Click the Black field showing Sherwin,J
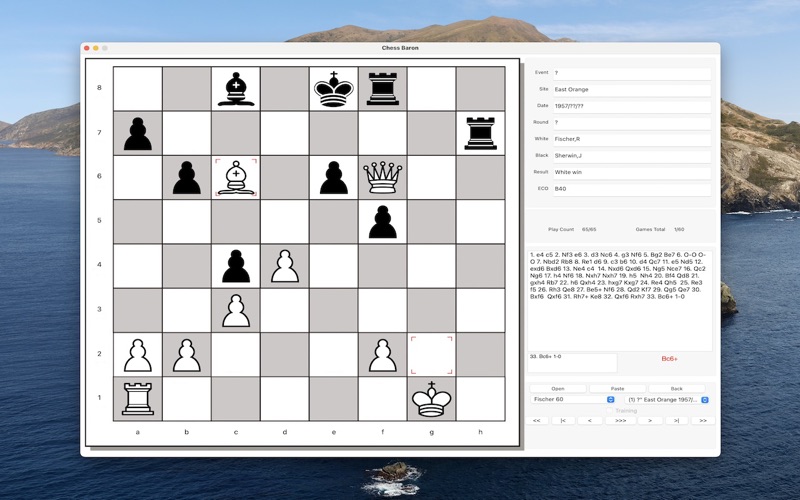The image size is (800, 500). point(632,156)
